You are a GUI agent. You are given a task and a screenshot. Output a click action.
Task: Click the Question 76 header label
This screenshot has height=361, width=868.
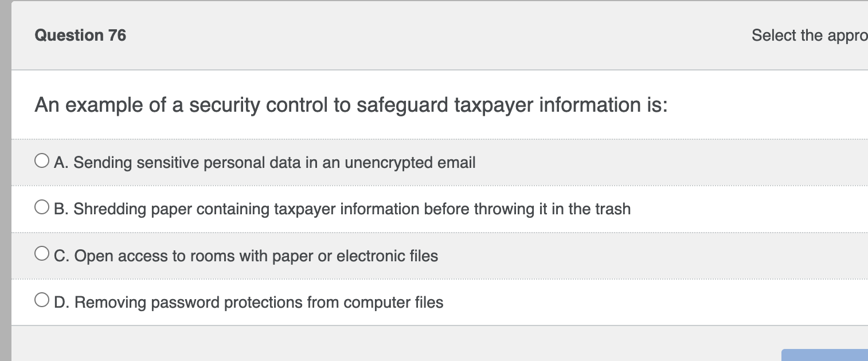coord(80,35)
